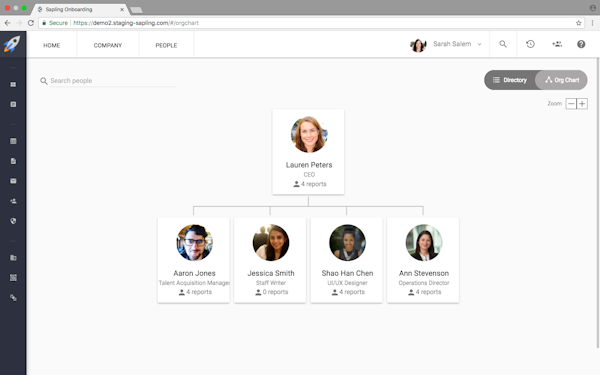Expand Aaron Jones' 4 reports
Viewport: 600px width, 375px height.
pyautogui.click(x=195, y=292)
